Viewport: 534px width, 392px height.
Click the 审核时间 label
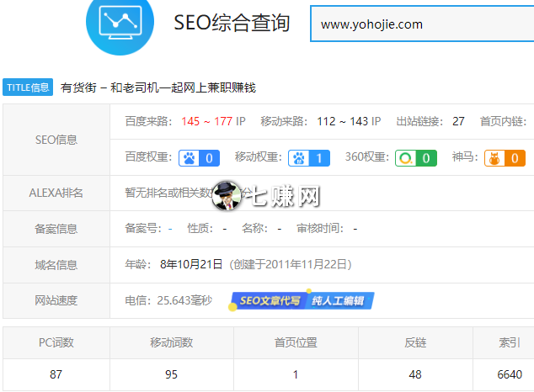click(x=320, y=228)
